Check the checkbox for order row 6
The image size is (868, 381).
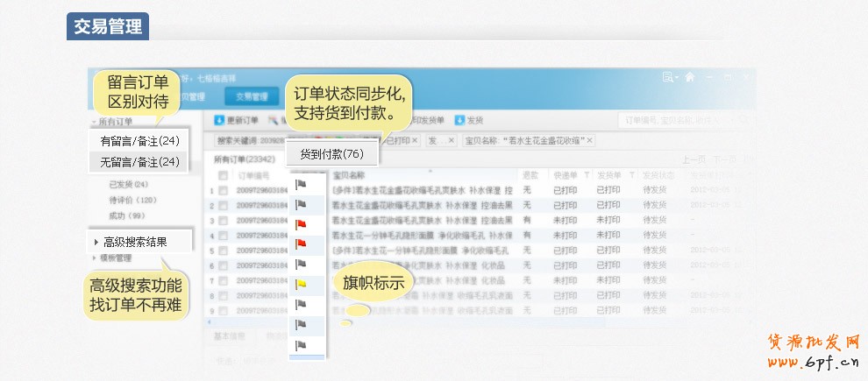tap(223, 266)
